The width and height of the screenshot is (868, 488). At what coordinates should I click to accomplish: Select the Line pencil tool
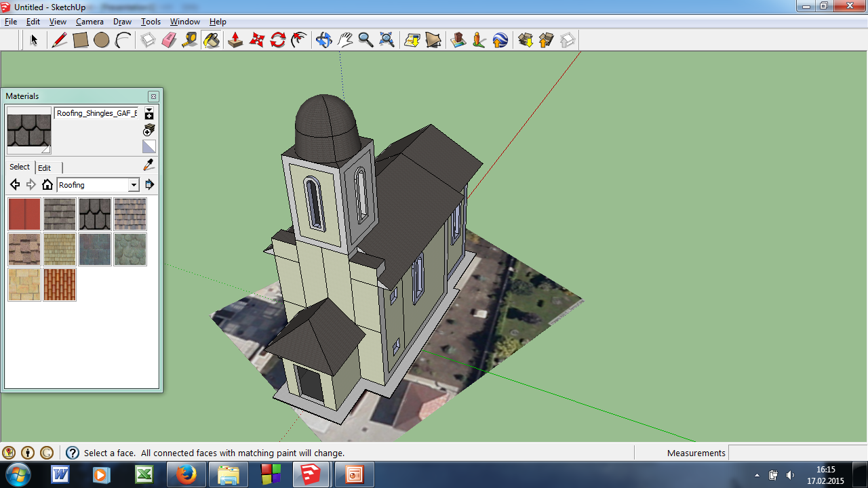[x=60, y=40]
